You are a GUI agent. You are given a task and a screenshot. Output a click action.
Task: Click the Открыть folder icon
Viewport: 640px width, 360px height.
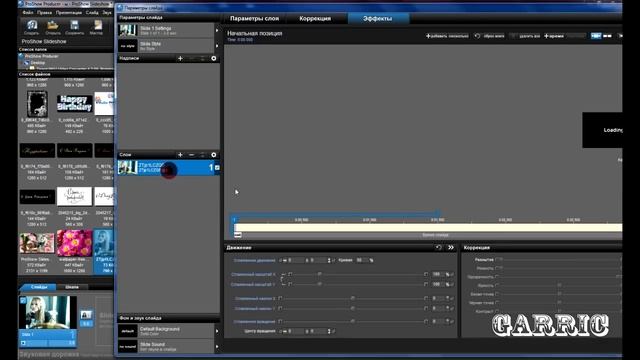coord(53,25)
